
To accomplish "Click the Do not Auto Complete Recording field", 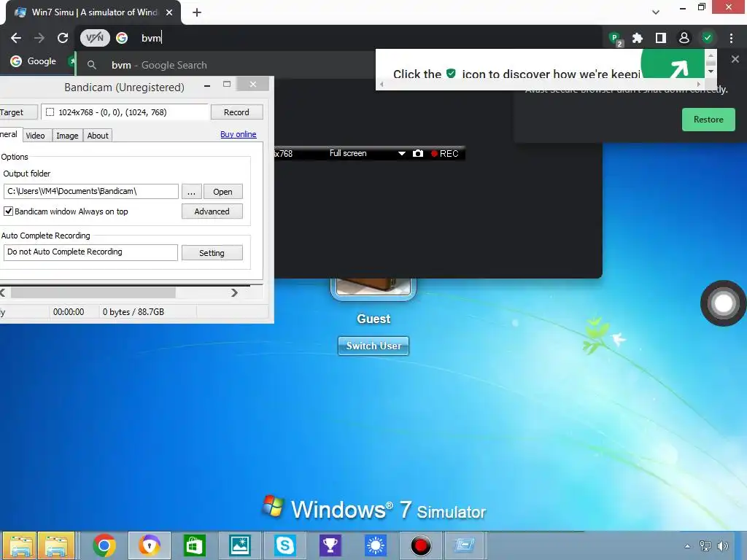I will click(90, 252).
